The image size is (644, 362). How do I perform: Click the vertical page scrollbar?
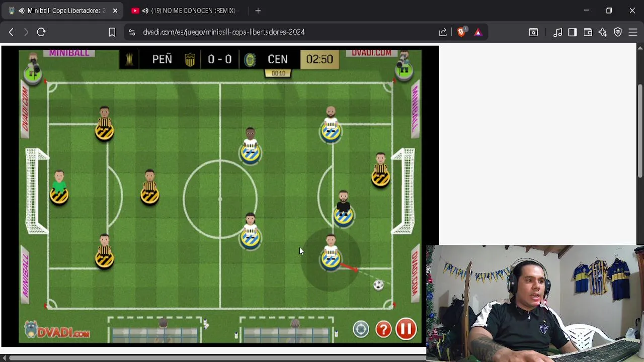click(x=640, y=131)
